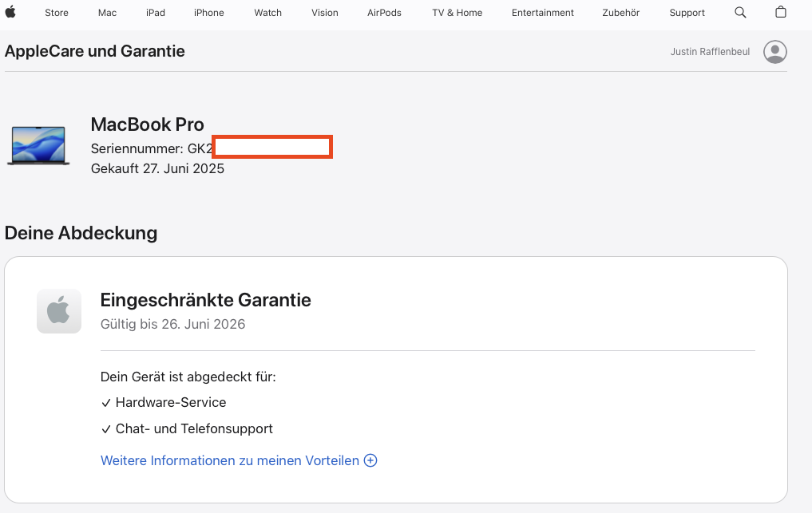Open the Entertainment menu

(543, 13)
